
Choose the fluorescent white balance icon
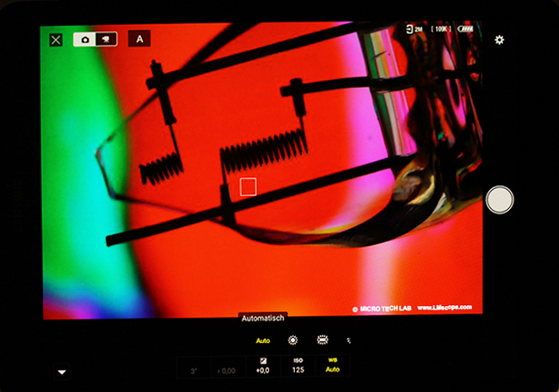coord(323,340)
